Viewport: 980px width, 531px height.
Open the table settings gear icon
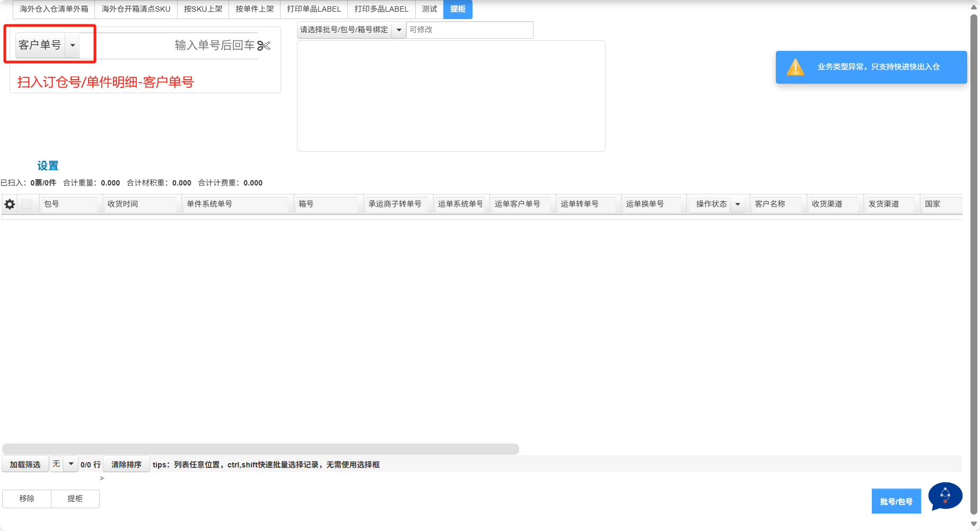(10, 204)
